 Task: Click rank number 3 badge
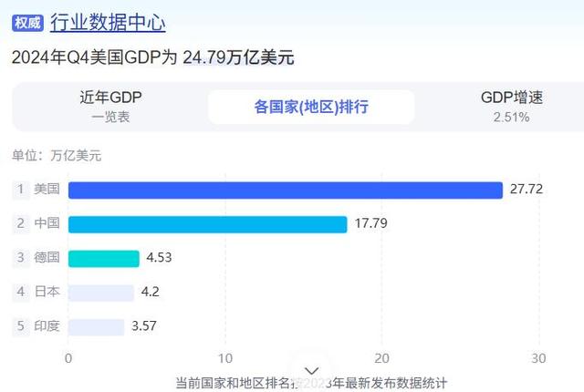(21, 257)
